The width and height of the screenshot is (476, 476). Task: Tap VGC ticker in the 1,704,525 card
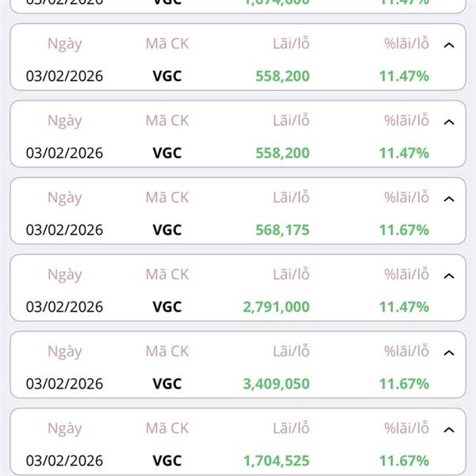tap(167, 461)
